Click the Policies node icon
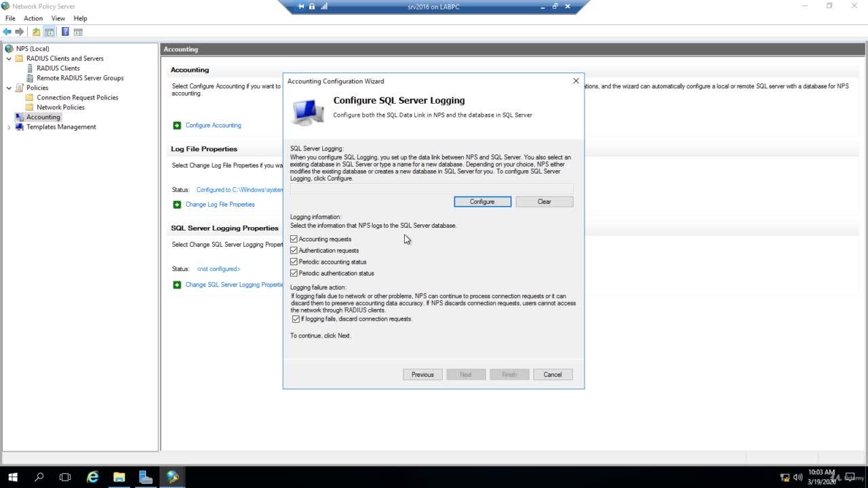Image resolution: width=868 pixels, height=488 pixels. click(x=20, y=87)
